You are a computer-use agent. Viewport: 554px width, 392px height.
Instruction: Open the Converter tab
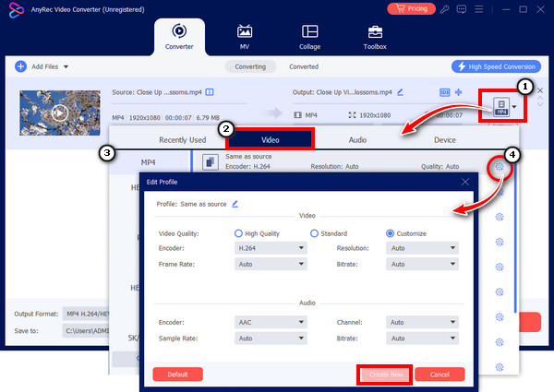tap(179, 37)
